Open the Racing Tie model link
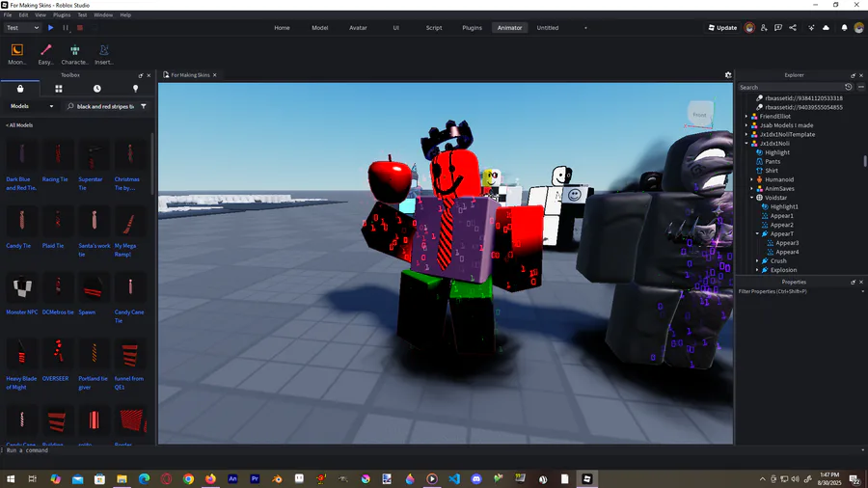 pos(55,179)
